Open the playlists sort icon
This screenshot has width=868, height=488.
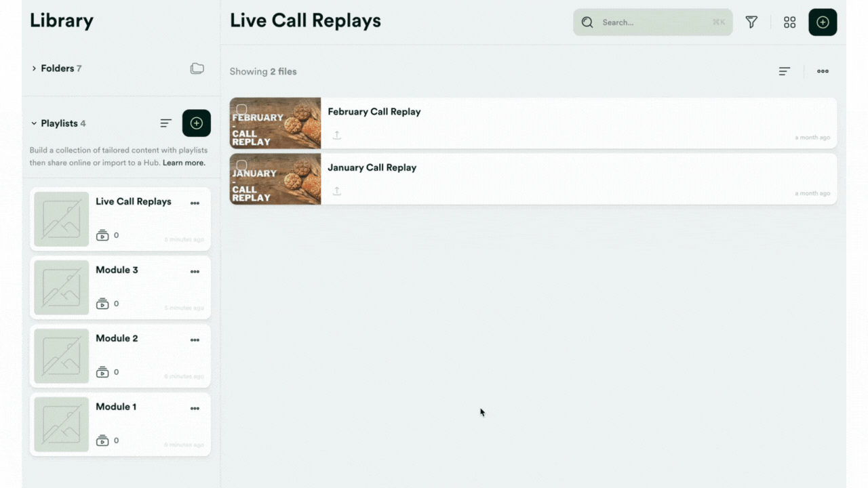[165, 123]
